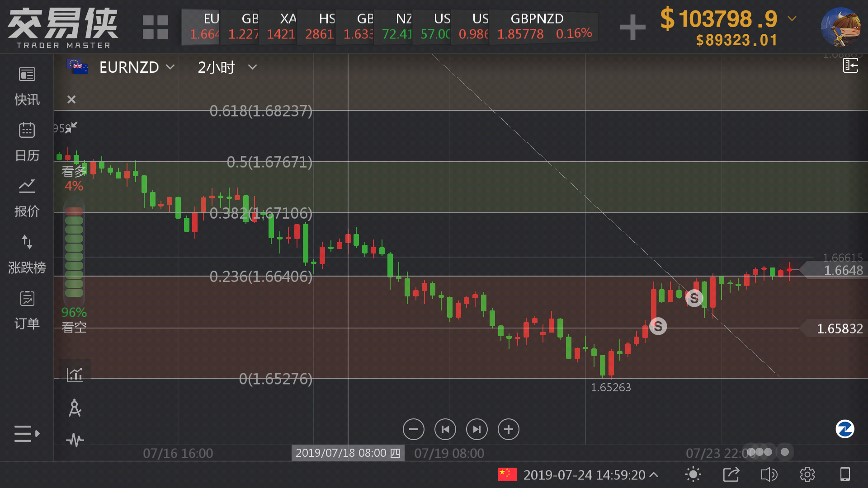Click the zoom out minus button
Image resolution: width=868 pixels, height=488 pixels.
(x=413, y=429)
